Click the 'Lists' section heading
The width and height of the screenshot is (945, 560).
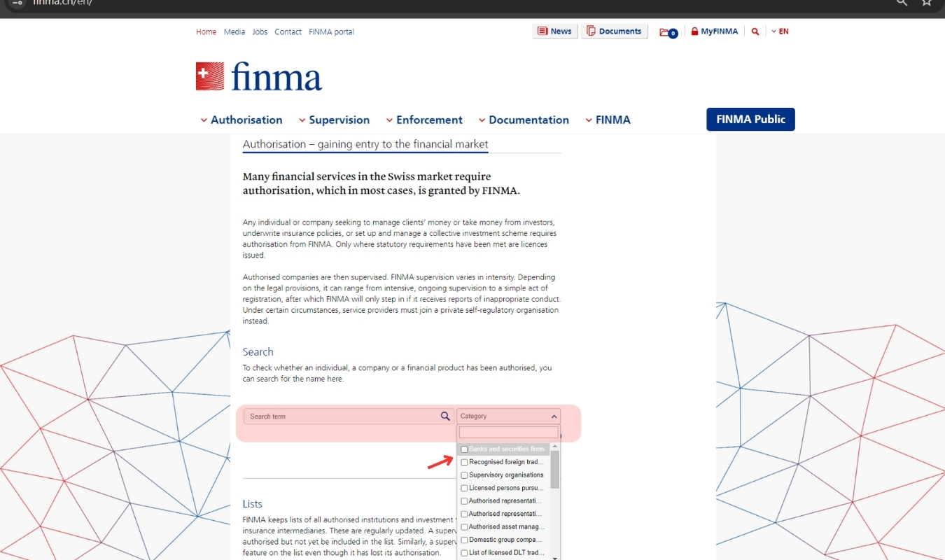pos(252,503)
